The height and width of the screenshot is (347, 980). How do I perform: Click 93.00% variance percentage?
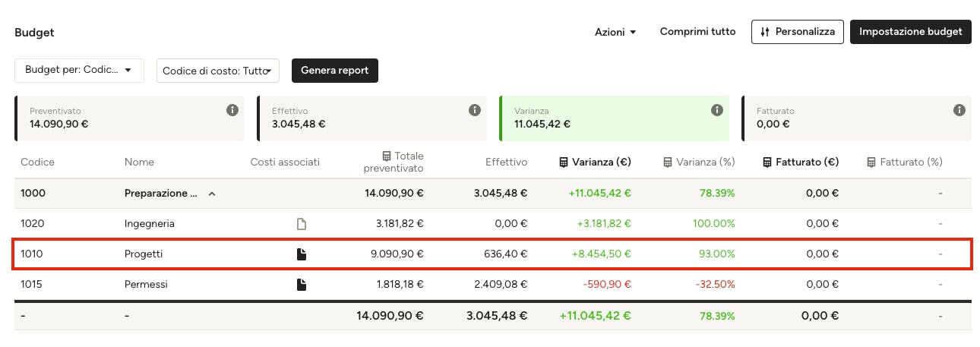[716, 254]
